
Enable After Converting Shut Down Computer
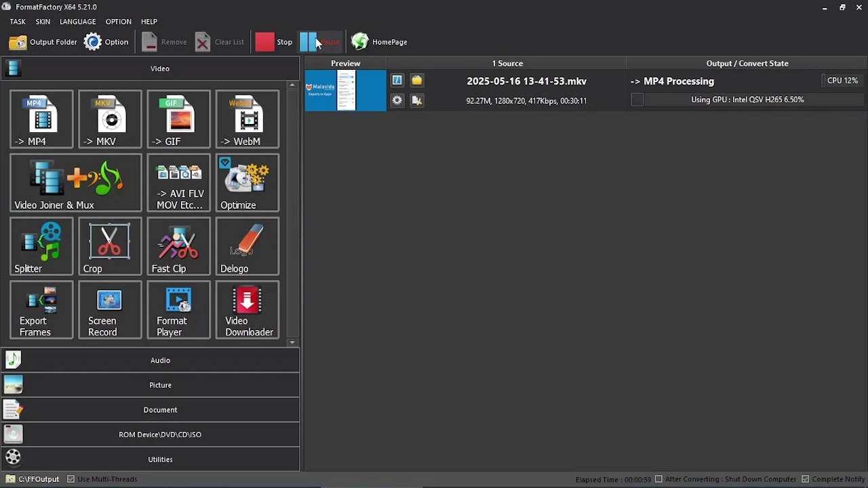tap(658, 479)
